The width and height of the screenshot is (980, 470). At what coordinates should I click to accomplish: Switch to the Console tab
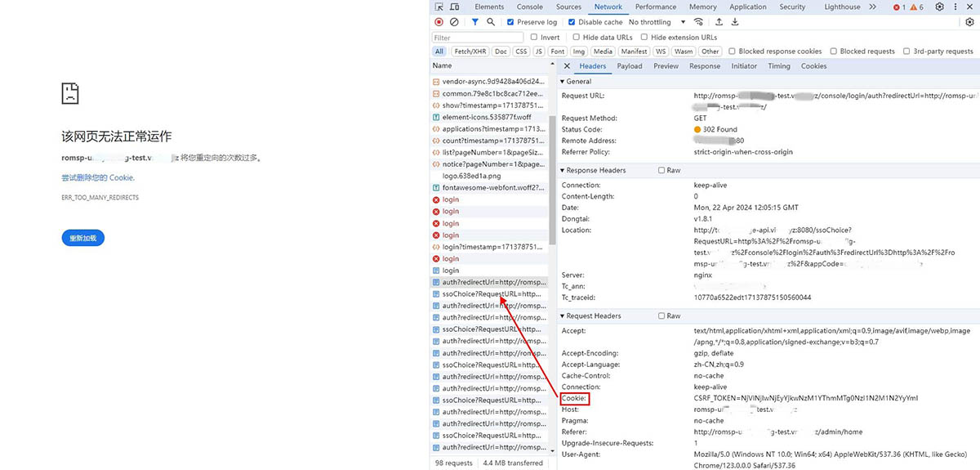pos(529,7)
